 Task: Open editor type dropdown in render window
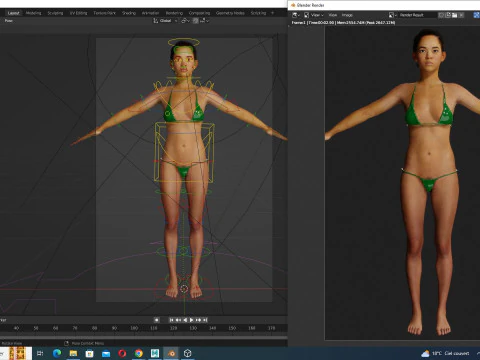[x=296, y=15]
